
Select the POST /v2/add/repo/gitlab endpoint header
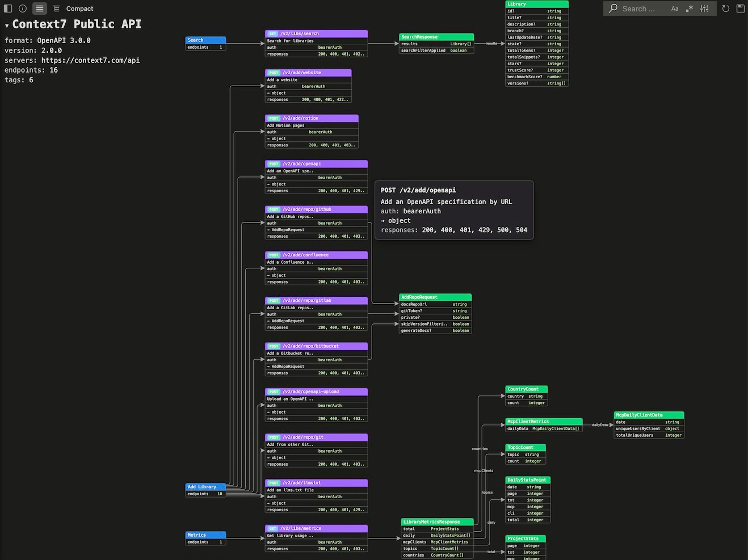pos(316,301)
